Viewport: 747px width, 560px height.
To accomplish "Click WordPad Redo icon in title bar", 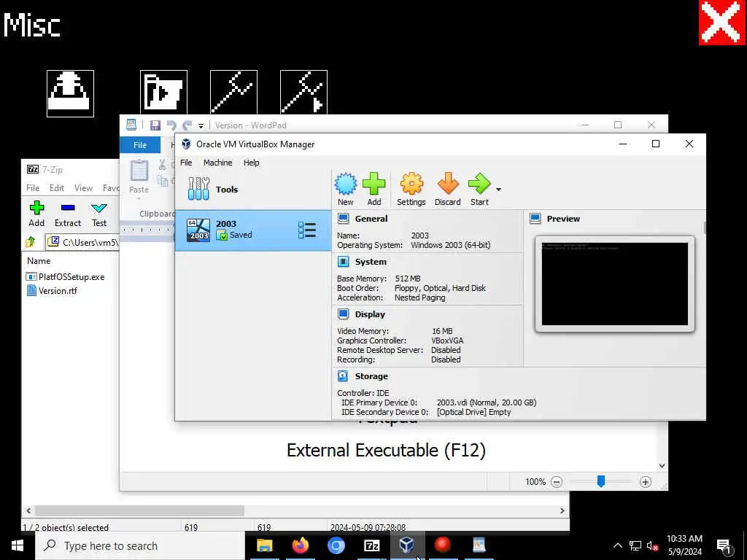I will (x=187, y=125).
